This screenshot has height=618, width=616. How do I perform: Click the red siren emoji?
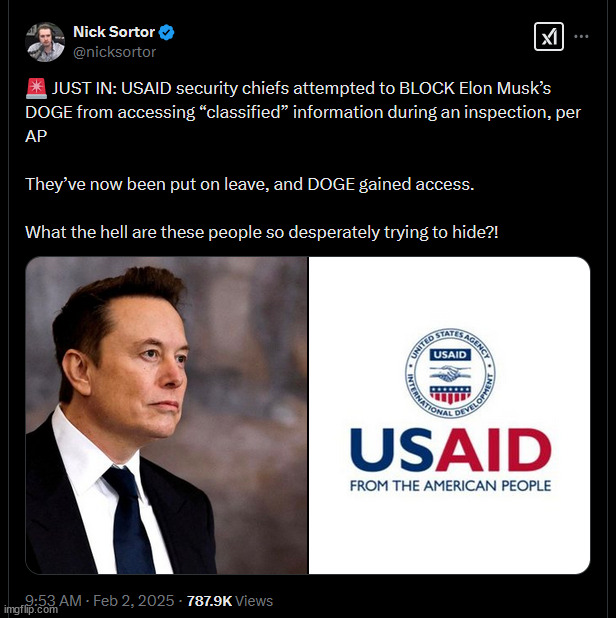pos(36,88)
